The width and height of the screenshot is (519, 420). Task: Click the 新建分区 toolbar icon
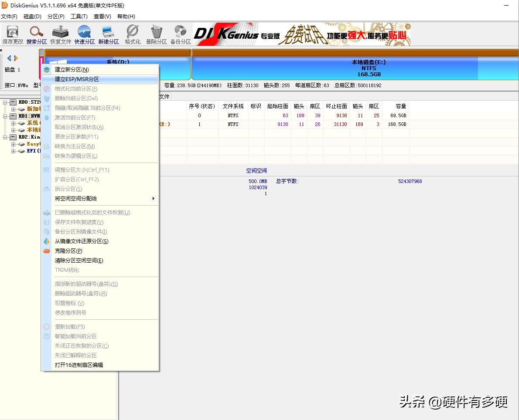coord(108,34)
